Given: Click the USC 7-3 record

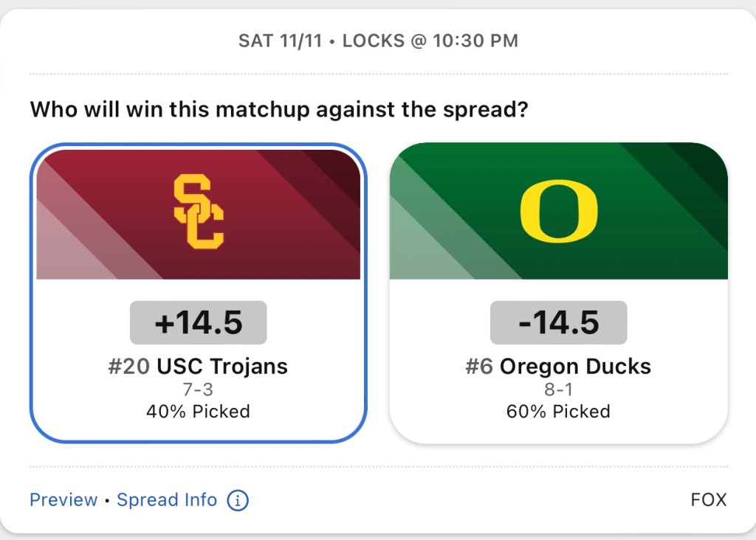Looking at the screenshot, I should pos(198,390).
